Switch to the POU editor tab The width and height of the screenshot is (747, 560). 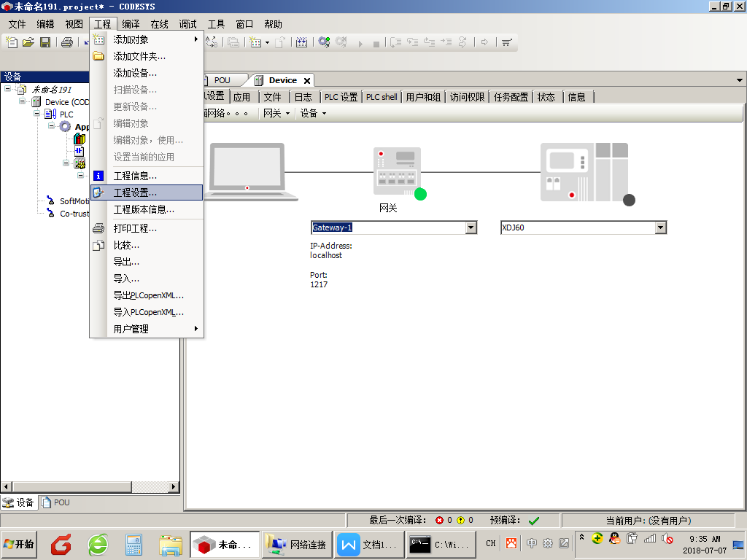click(222, 80)
